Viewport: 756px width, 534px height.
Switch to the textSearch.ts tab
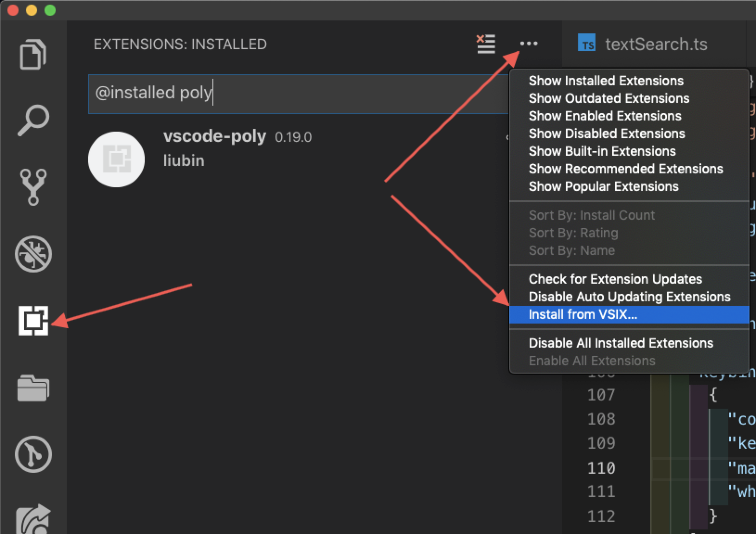tap(655, 44)
